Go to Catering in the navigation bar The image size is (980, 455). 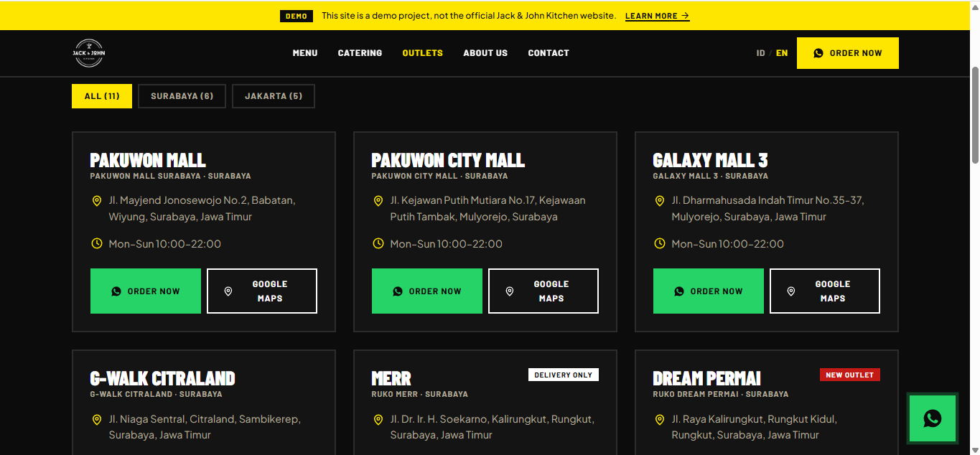pyautogui.click(x=360, y=53)
